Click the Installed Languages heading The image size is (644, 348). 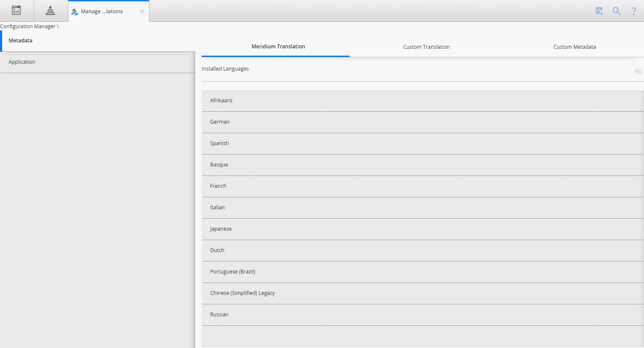coord(225,69)
